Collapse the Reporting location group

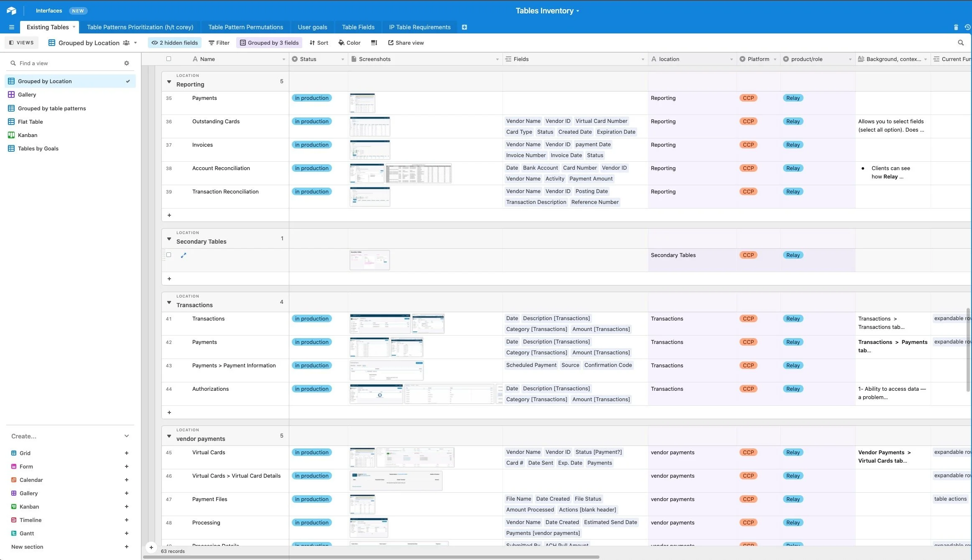point(169,82)
